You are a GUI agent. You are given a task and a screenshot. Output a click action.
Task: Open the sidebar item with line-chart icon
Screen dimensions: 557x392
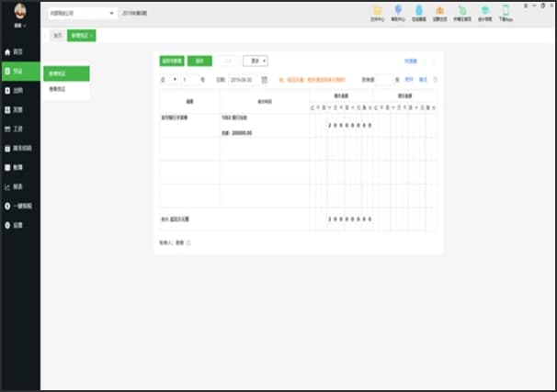click(x=14, y=186)
